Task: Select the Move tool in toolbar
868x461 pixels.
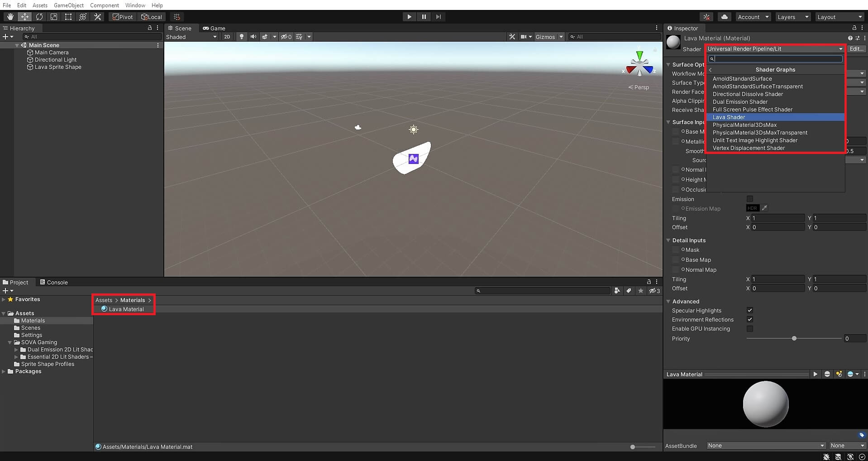Action: coord(24,17)
